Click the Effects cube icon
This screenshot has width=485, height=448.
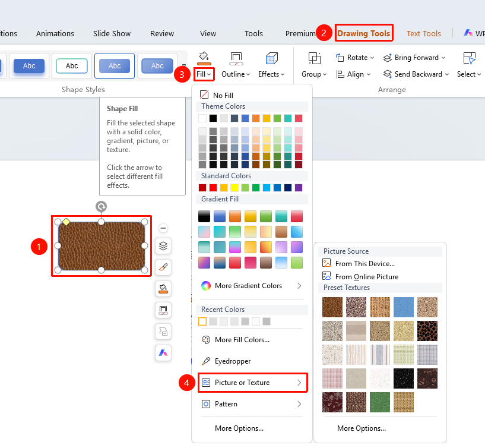click(x=271, y=58)
